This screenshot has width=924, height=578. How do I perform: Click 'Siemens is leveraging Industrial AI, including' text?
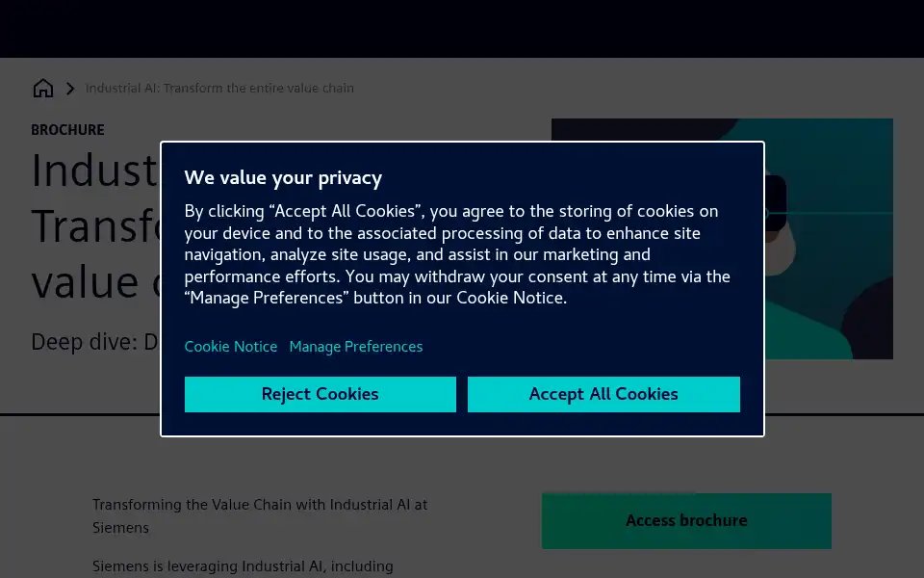click(x=243, y=566)
